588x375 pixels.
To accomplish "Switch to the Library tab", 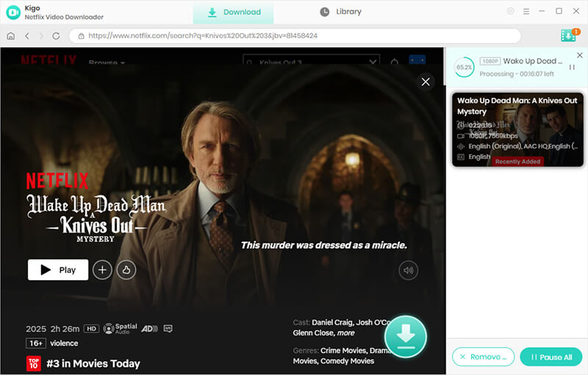I will coord(340,12).
